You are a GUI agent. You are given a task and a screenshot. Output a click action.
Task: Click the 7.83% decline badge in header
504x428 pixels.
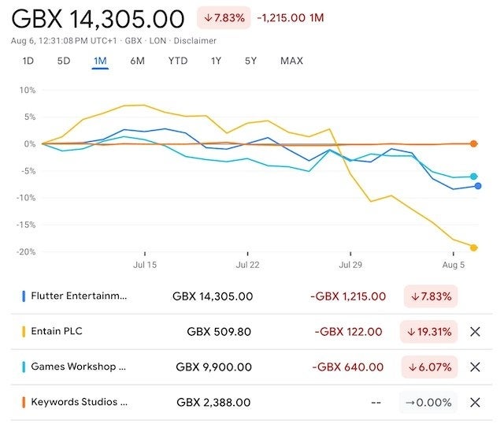click(x=224, y=18)
